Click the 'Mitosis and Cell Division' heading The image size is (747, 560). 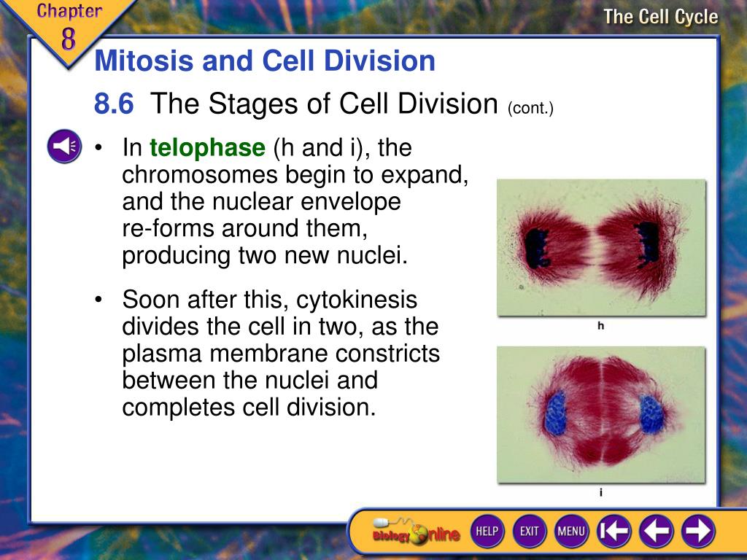pos(265,61)
